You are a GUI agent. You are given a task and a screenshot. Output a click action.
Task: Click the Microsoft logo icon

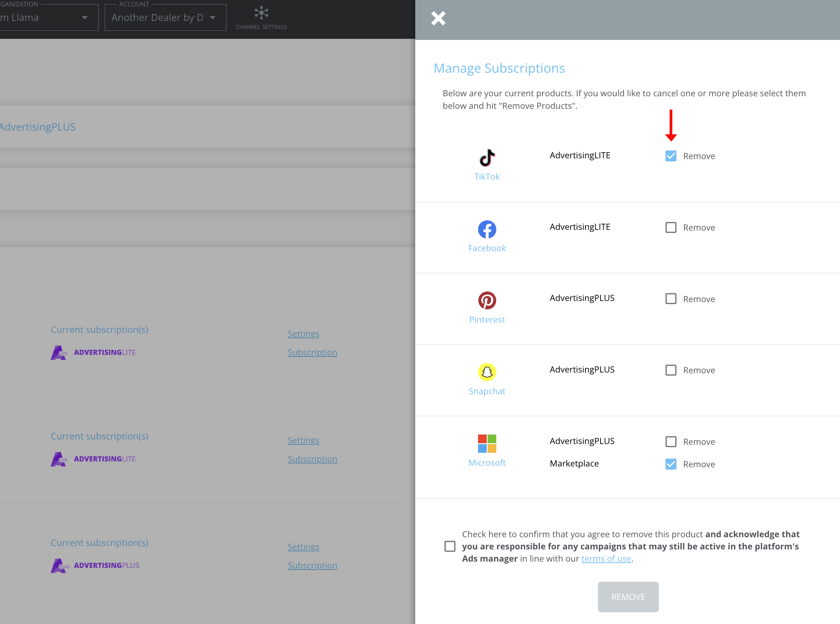pyautogui.click(x=487, y=444)
